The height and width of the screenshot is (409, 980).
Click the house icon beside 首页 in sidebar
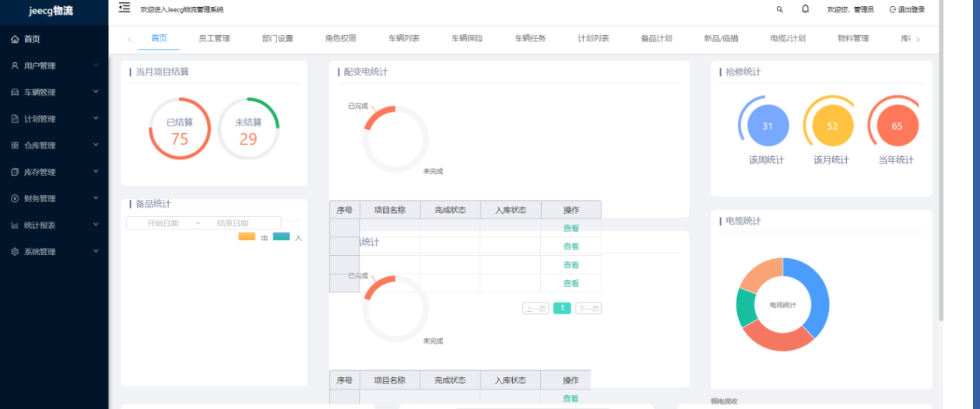click(x=15, y=39)
